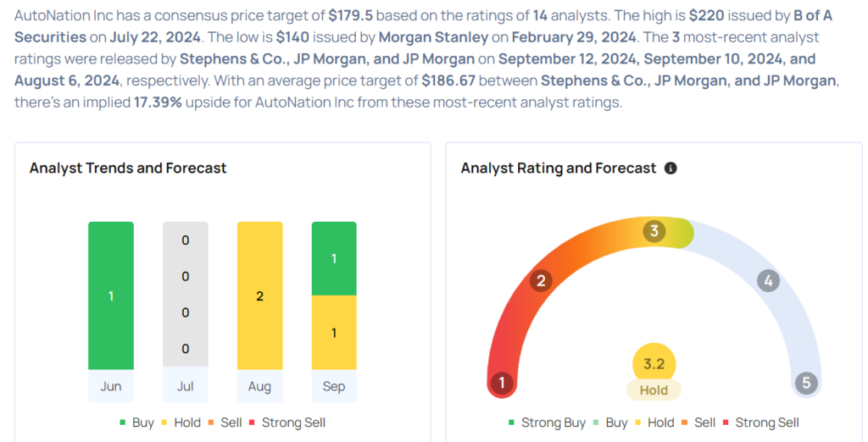The width and height of the screenshot is (868, 442).
Task: Click green Buy segment of September bar
Action: pos(334,258)
